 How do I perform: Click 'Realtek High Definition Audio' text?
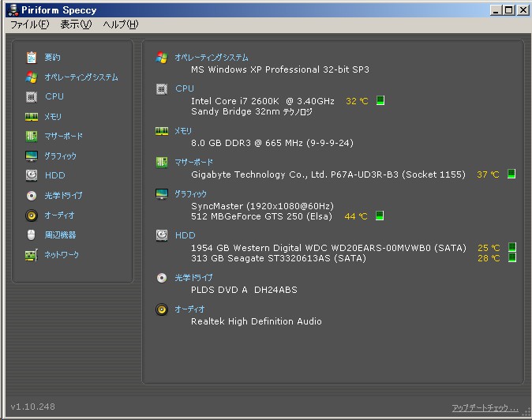(x=257, y=321)
